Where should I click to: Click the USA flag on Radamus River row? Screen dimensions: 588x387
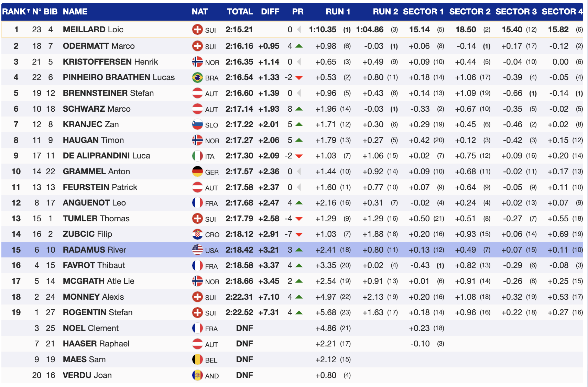[x=197, y=250]
